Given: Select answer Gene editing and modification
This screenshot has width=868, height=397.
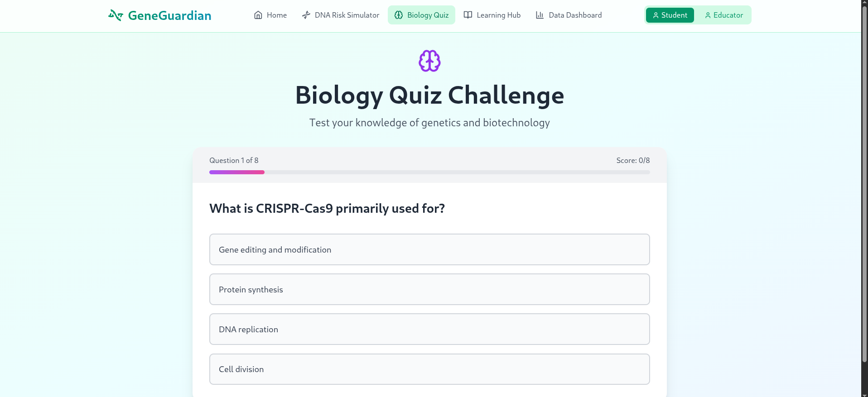Looking at the screenshot, I should click(429, 249).
